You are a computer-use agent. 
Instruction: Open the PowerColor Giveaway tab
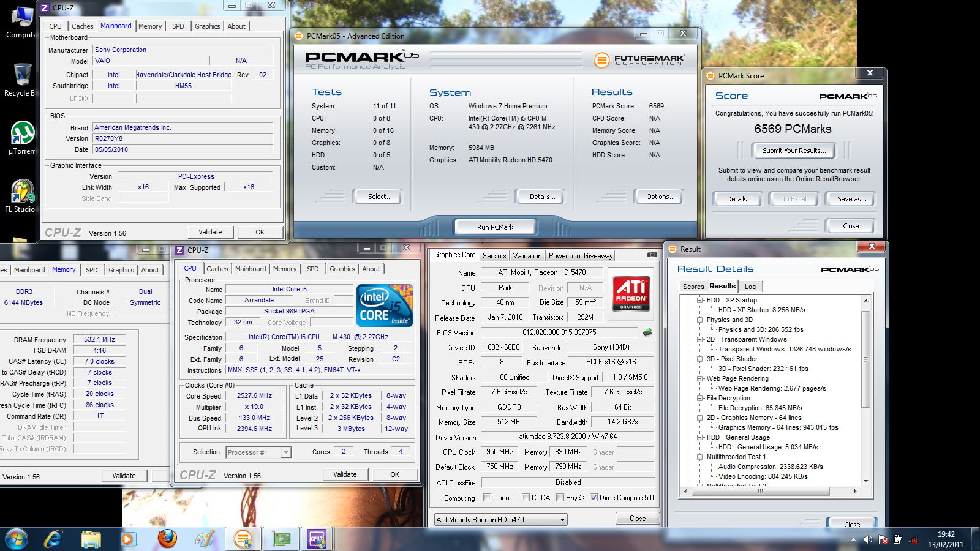click(x=580, y=256)
